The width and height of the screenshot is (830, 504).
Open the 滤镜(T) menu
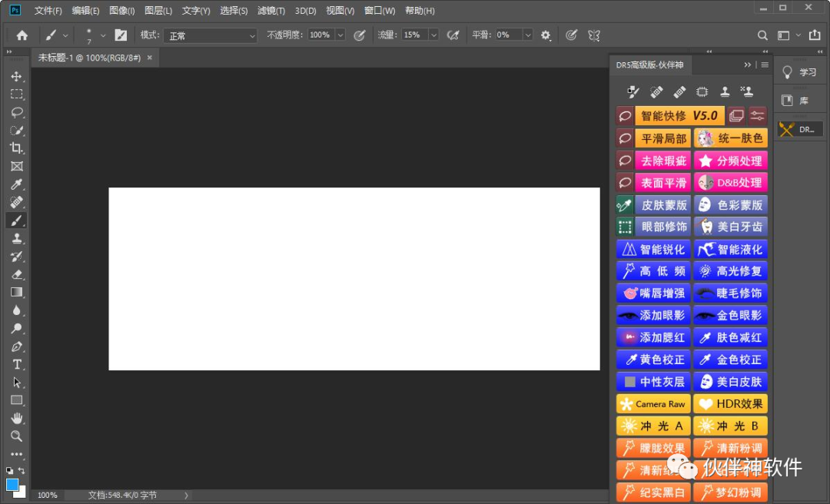271,11
